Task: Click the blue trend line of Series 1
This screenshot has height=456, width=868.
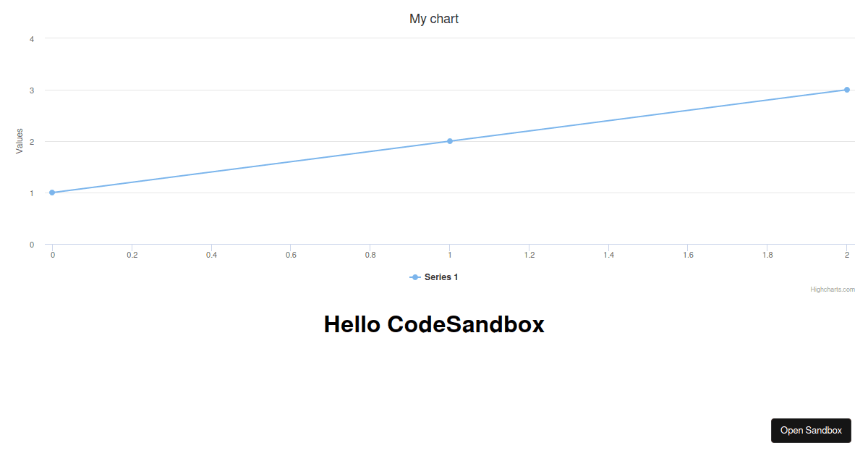Action: pos(253,166)
